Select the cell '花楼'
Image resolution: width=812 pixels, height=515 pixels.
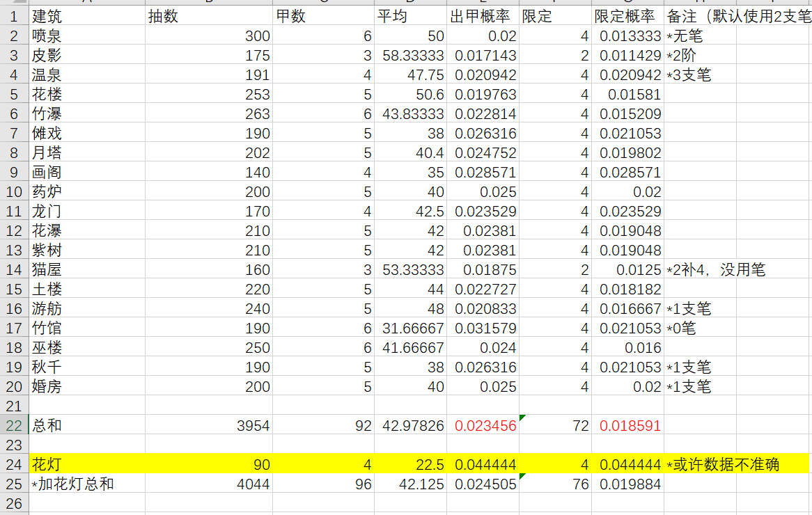pyautogui.click(x=87, y=95)
